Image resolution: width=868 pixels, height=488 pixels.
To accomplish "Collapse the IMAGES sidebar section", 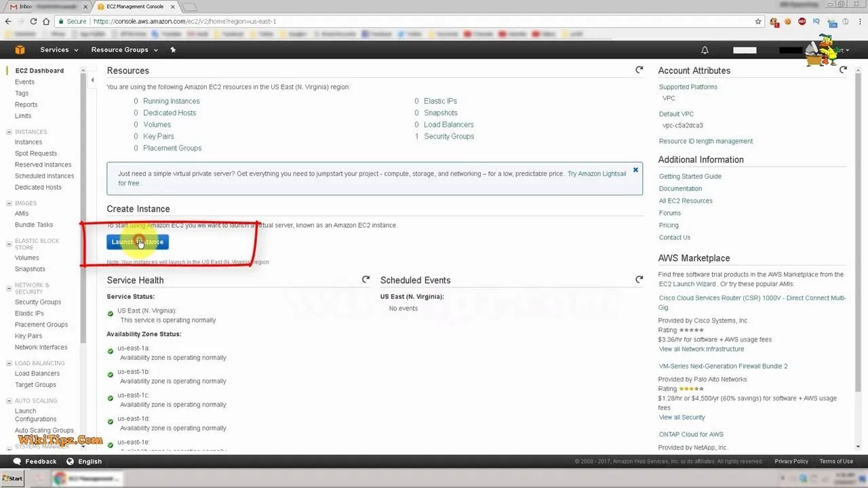I will click(x=9, y=203).
